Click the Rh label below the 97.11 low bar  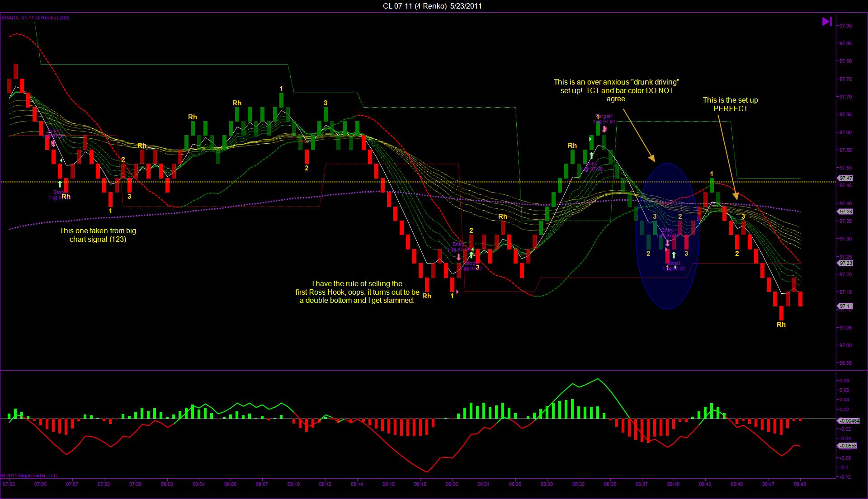[781, 325]
